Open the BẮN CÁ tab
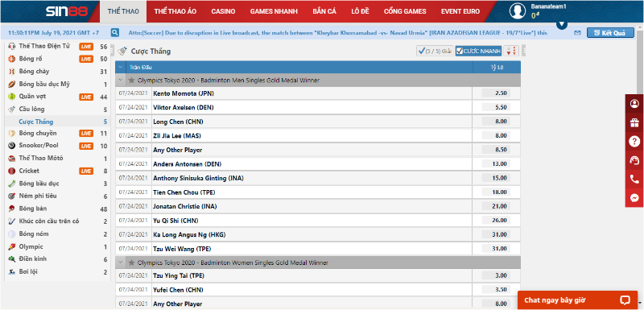Image resolution: width=644 pixels, height=310 pixels. pos(324,11)
